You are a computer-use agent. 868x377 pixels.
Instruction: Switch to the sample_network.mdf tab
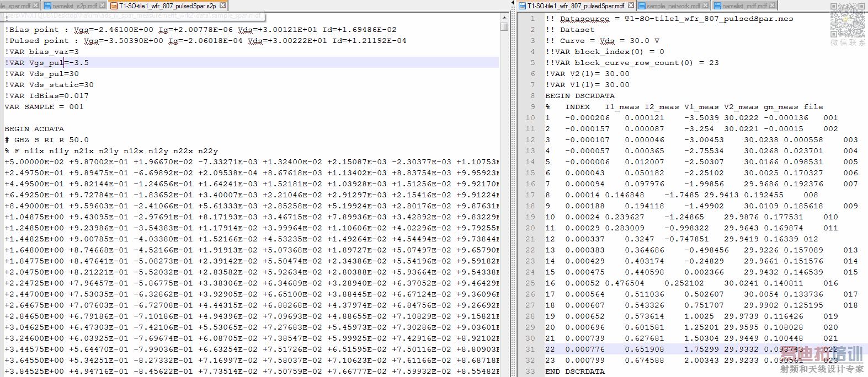[x=673, y=6]
